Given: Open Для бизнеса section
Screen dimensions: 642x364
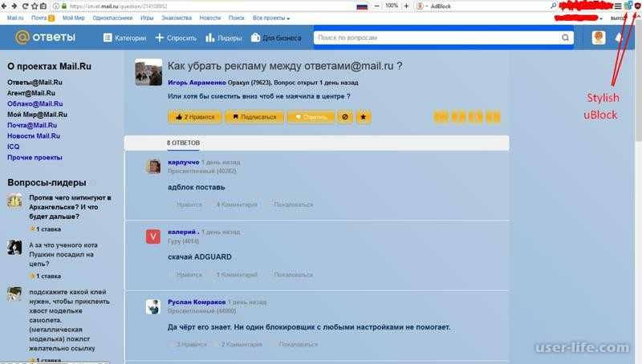Looking at the screenshot, I should [276, 38].
